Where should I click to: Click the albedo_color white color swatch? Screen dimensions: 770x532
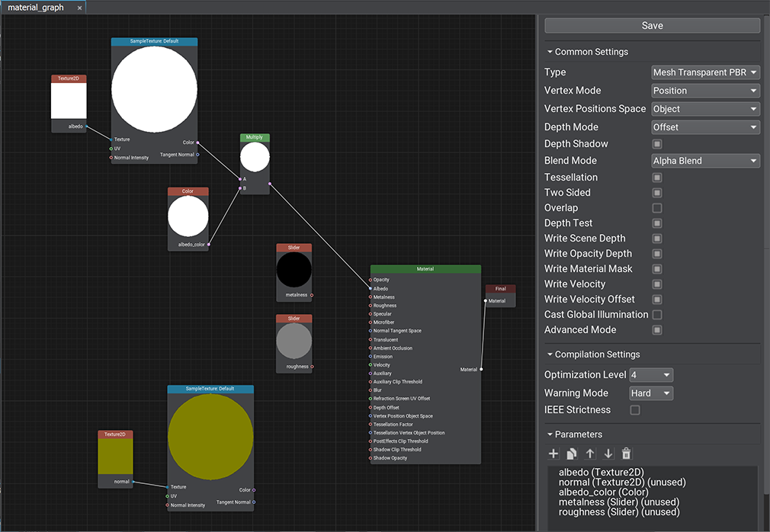coord(188,216)
